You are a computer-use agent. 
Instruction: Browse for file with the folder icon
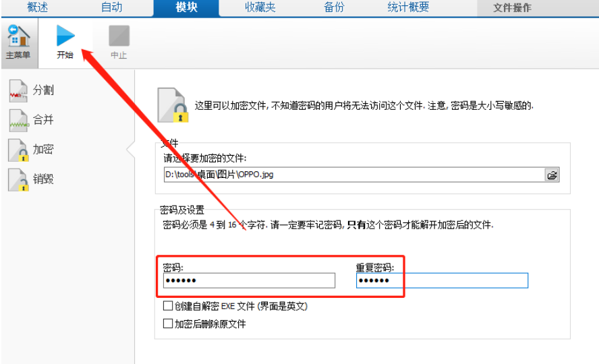point(552,175)
